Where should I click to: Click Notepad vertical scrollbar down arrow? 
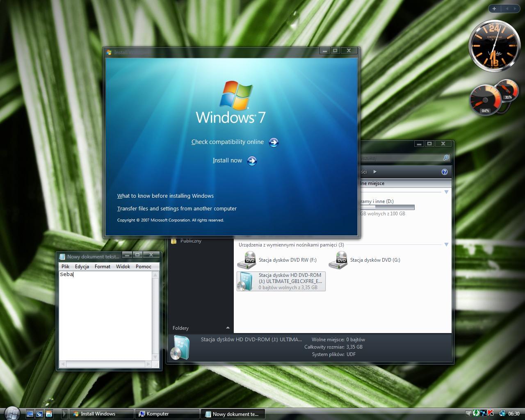(155, 357)
